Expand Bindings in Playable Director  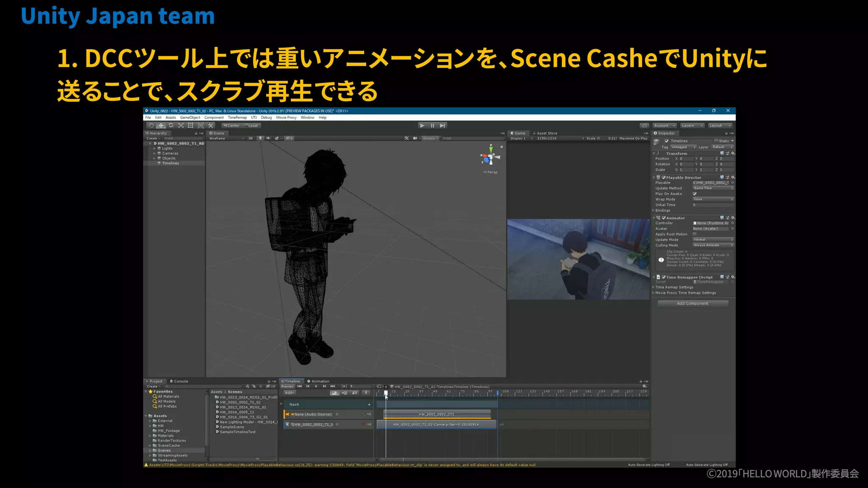pos(653,211)
